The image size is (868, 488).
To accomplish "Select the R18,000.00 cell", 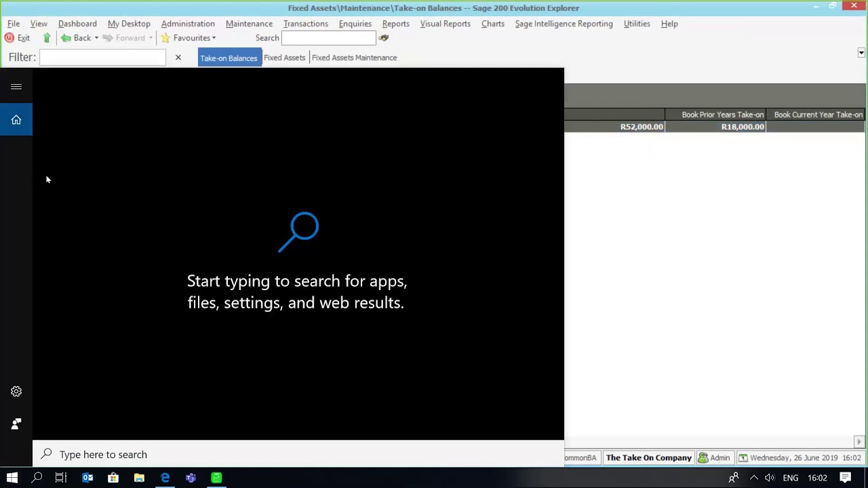I will tap(715, 127).
